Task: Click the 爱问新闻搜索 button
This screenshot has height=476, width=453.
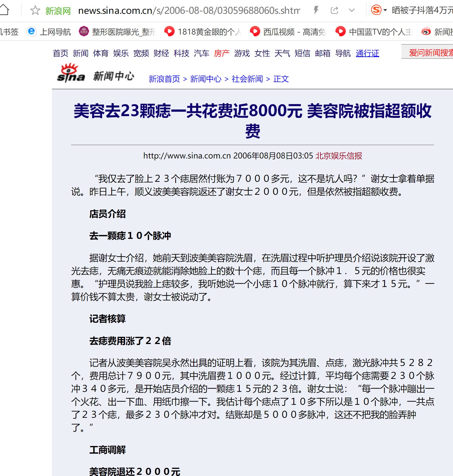Action: click(428, 52)
